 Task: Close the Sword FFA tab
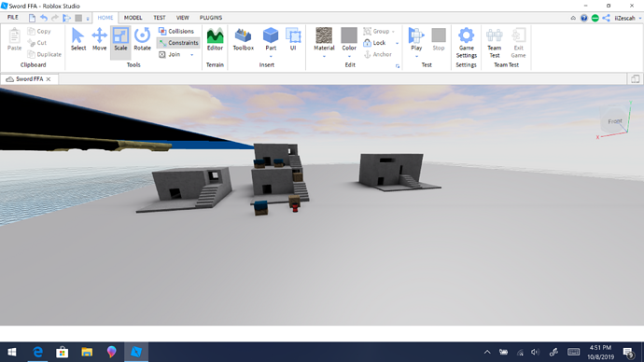click(49, 79)
